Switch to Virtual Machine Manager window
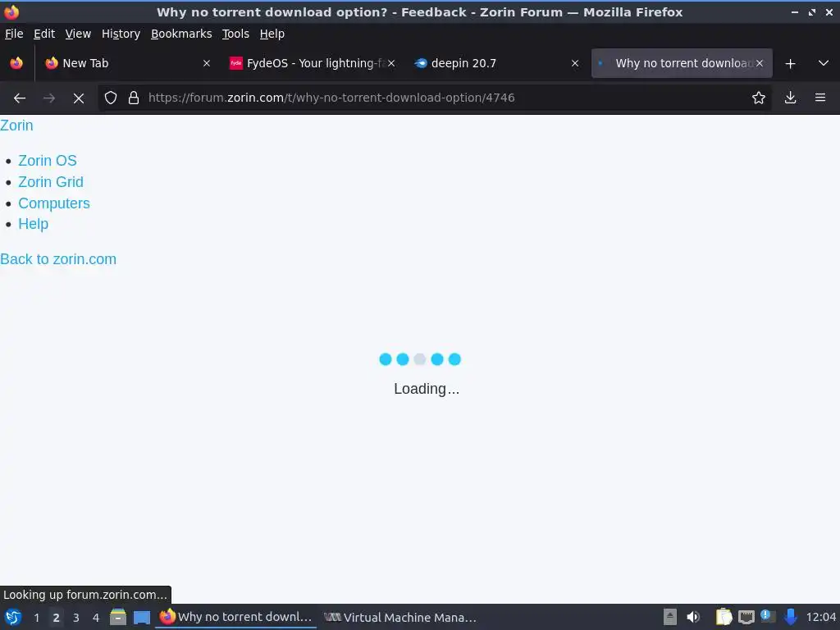The height and width of the screenshot is (630, 840). [399, 617]
